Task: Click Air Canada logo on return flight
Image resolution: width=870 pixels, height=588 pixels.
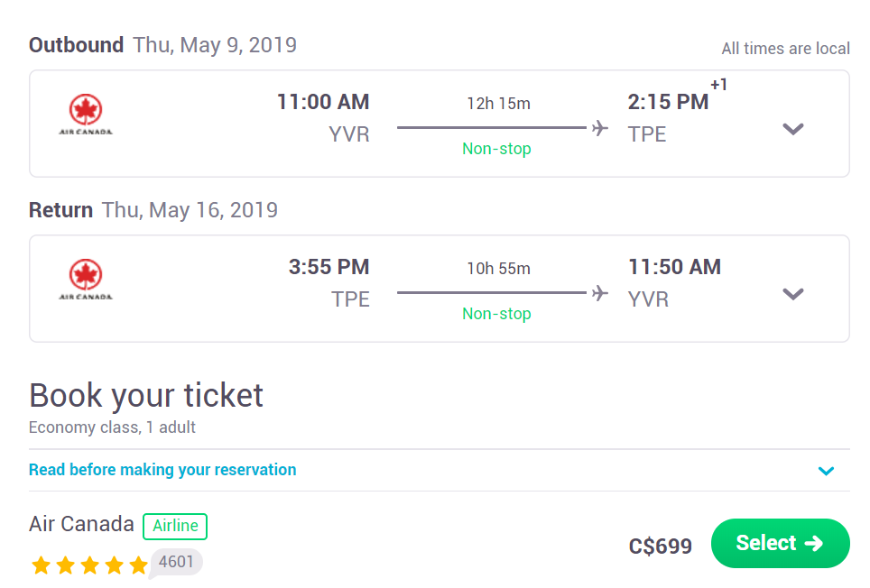Action: tap(86, 280)
